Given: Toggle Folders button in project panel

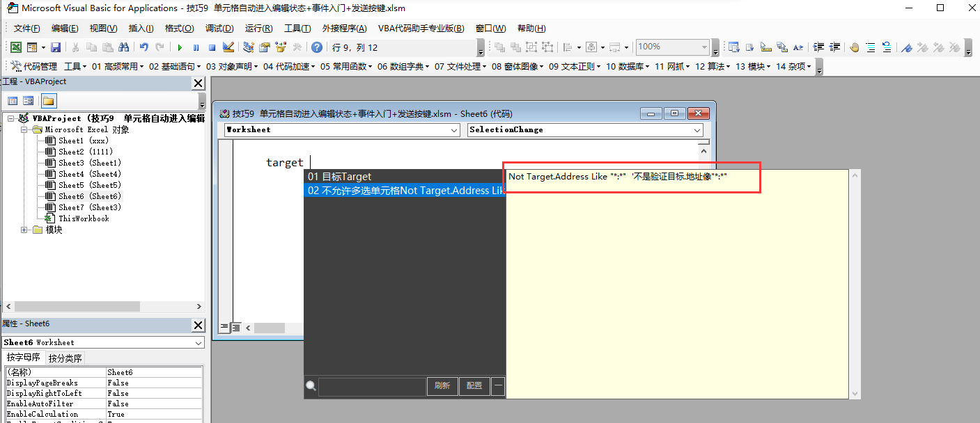Looking at the screenshot, I should tap(48, 101).
